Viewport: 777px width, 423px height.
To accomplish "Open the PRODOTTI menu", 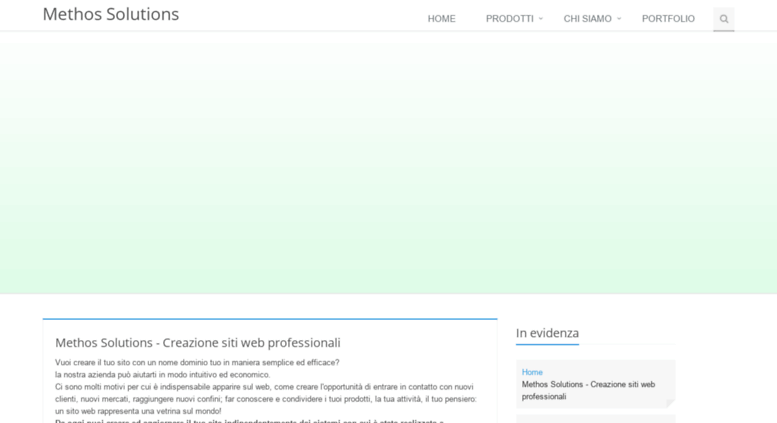I will click(509, 19).
